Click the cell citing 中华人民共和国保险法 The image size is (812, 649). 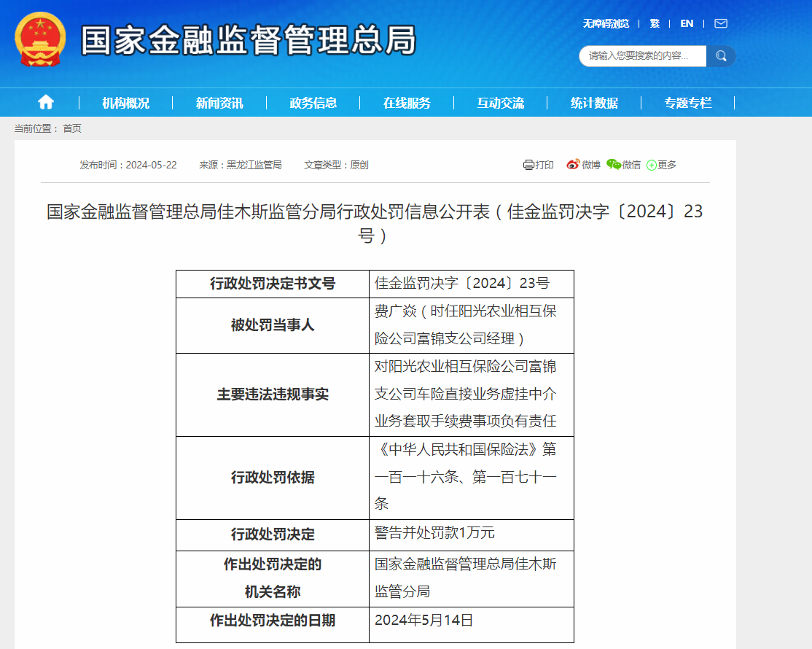[x=472, y=478]
